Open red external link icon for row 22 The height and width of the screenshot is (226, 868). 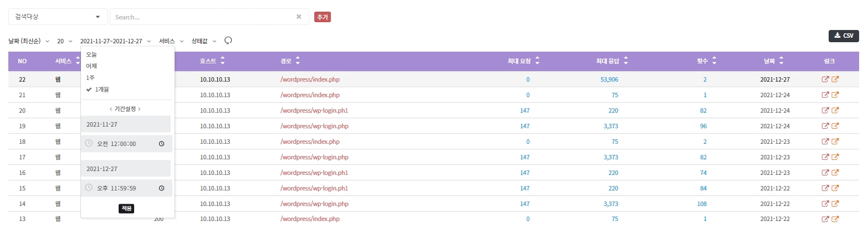coord(825,79)
